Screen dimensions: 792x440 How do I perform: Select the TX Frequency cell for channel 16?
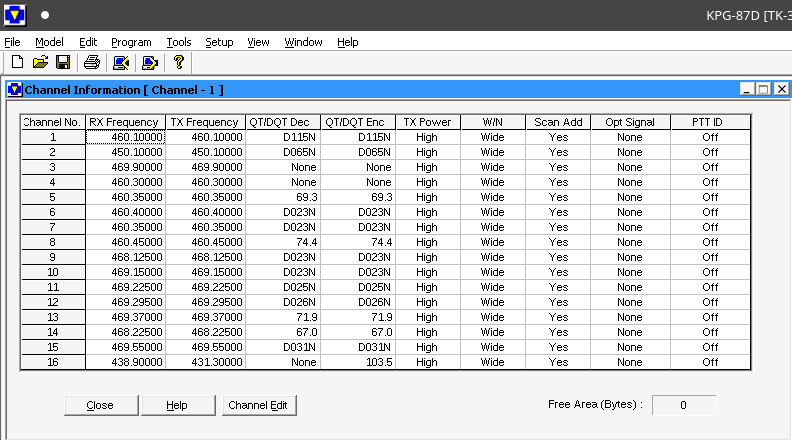(x=204, y=362)
